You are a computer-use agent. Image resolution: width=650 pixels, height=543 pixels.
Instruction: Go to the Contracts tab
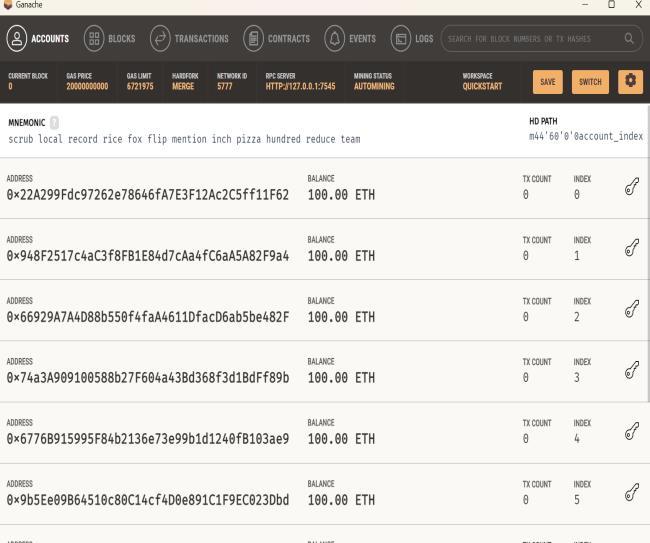click(276, 39)
